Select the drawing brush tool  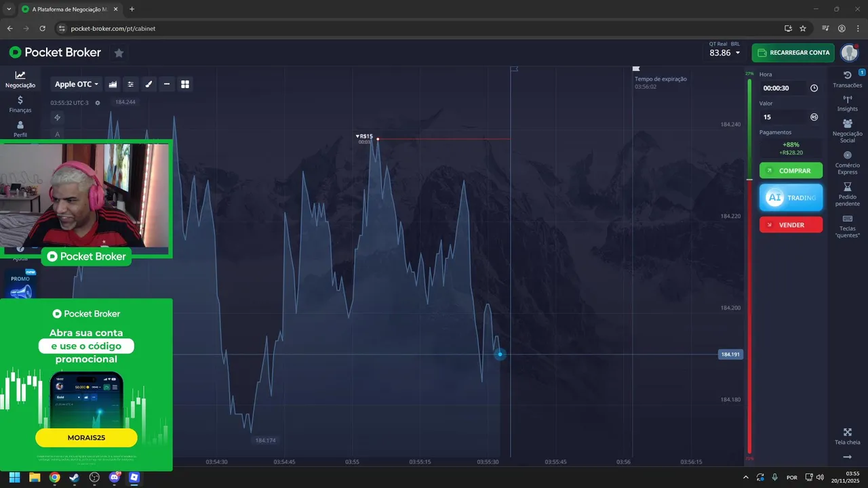(149, 84)
